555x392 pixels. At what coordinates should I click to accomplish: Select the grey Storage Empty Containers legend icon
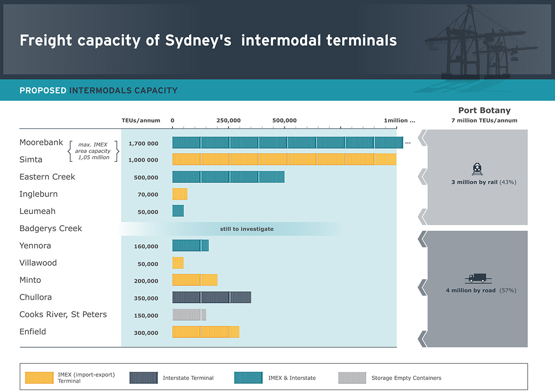pos(352,378)
